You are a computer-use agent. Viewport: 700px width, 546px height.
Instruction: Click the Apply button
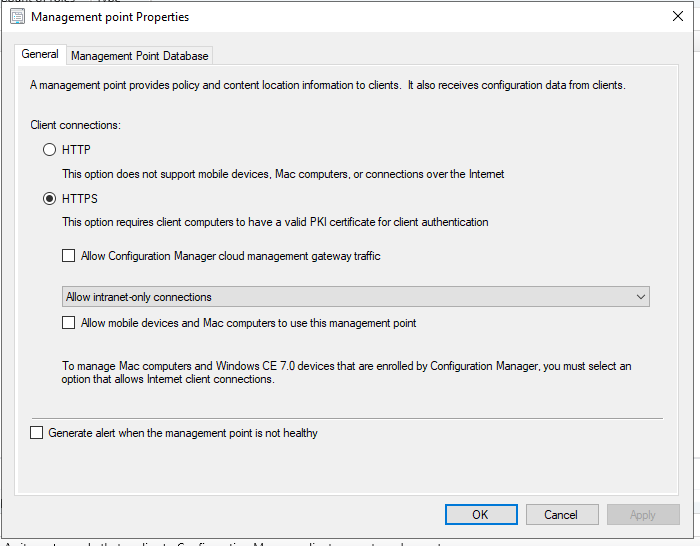[x=643, y=515]
